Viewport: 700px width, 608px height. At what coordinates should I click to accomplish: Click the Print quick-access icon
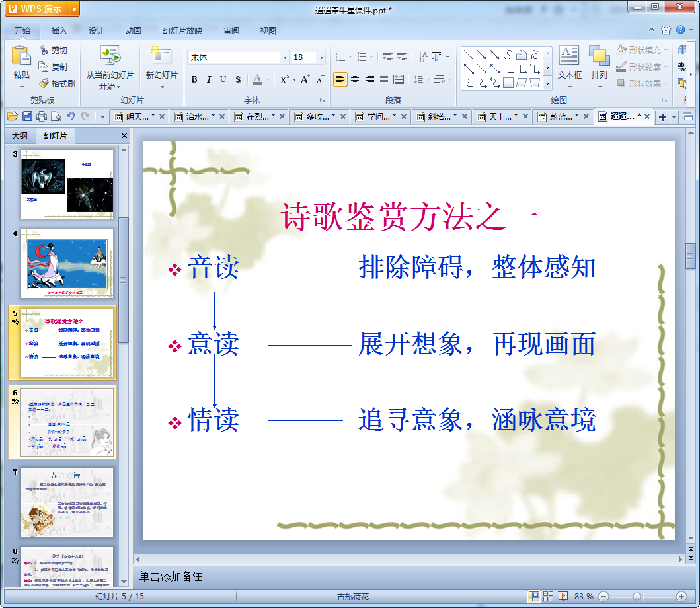[x=42, y=116]
